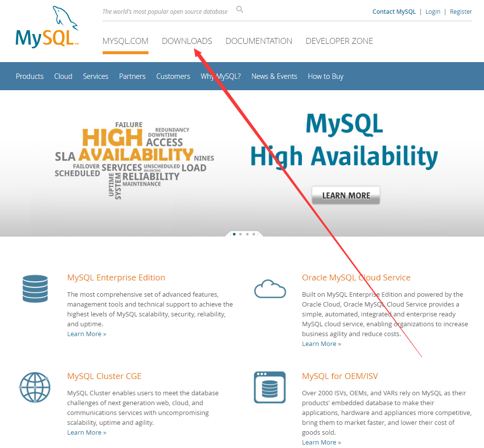Open Oracle MySQL Cloud Service heading
484x448 pixels.
356,277
